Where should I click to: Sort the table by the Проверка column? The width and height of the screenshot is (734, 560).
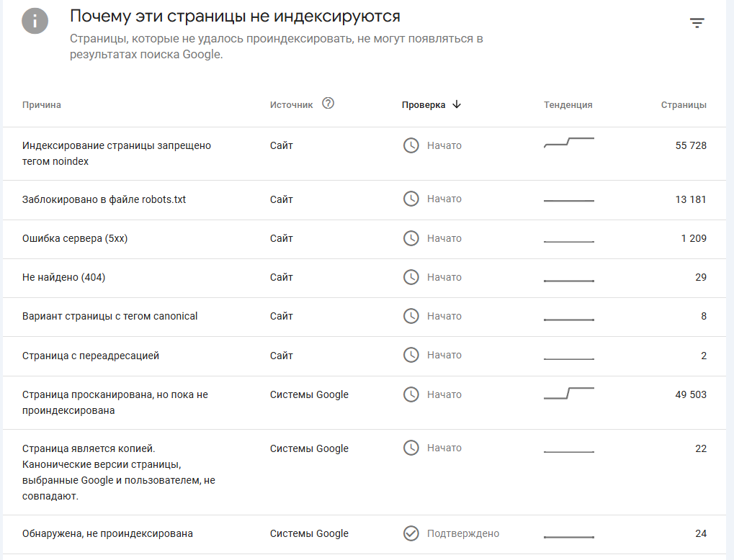click(424, 105)
